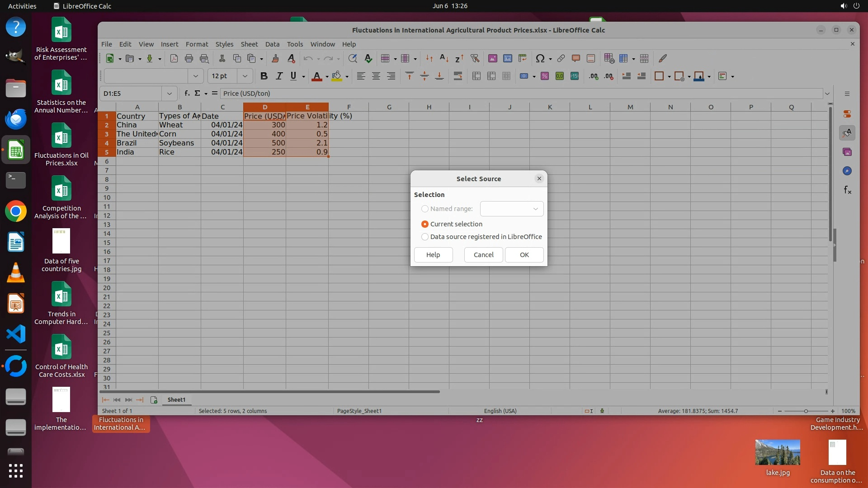Select the Current selection radio option
Viewport: 868px width, 488px height.
425,224
